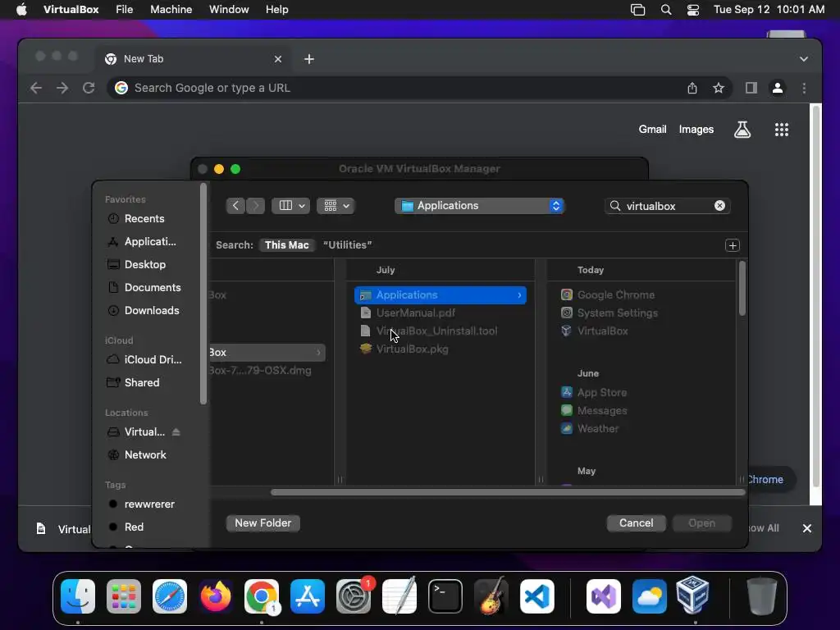Image resolution: width=840 pixels, height=630 pixels.
Task: Open Spotlight search in menu bar
Action: 666,10
